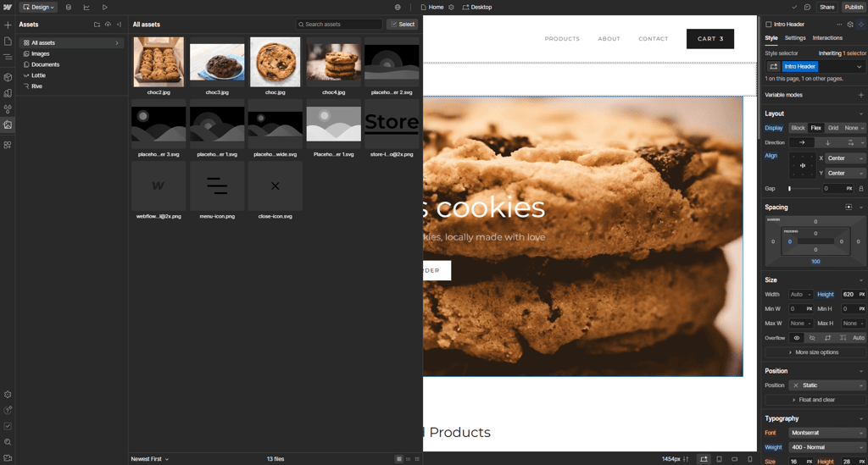Open the Design mode dropdown
The height and width of the screenshot is (465, 868).
click(x=38, y=7)
